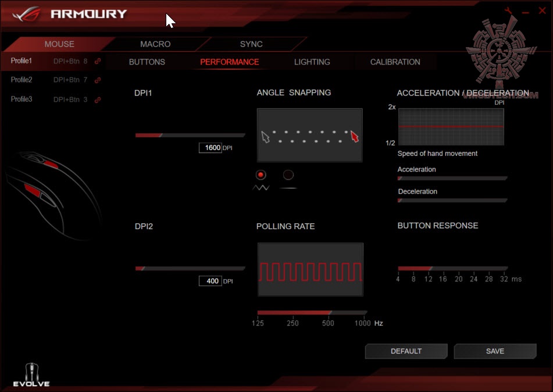Viewport: 553px width, 392px height.
Task: Adjust the Acceleration slider
Action: click(x=452, y=179)
